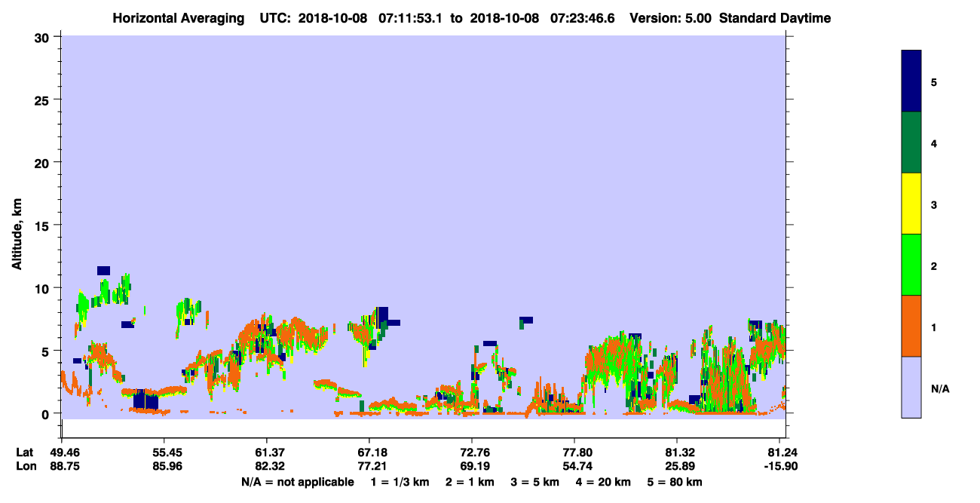Click '2 = 1 km' legend text
980x503 pixels.
click(x=470, y=482)
